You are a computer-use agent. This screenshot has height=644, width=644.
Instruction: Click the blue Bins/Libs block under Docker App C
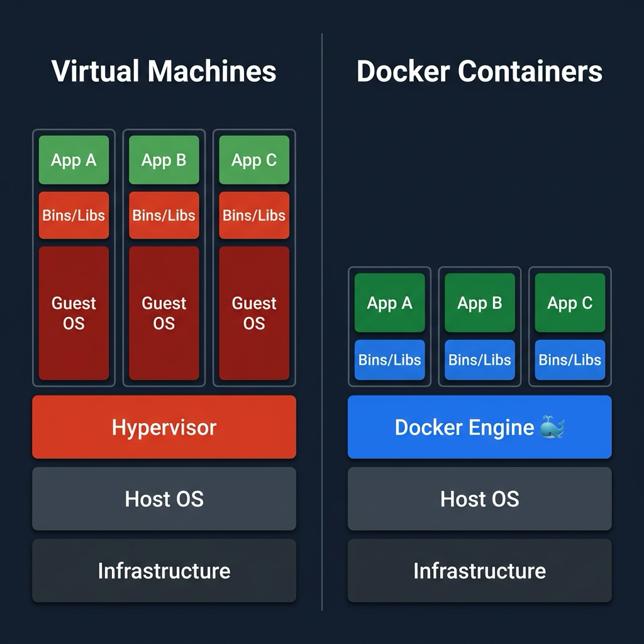570,360
